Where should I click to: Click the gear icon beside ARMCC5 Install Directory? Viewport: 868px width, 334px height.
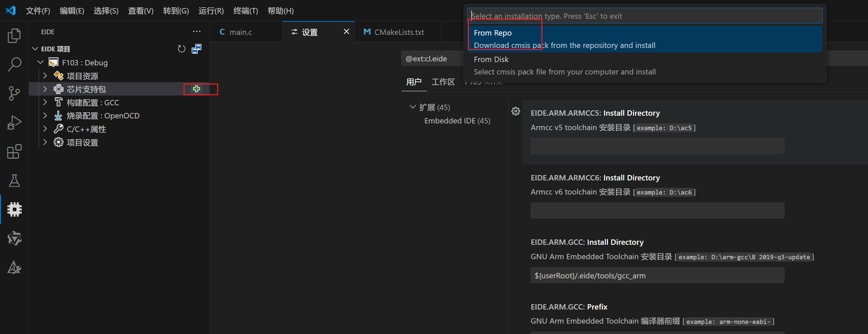(516, 111)
